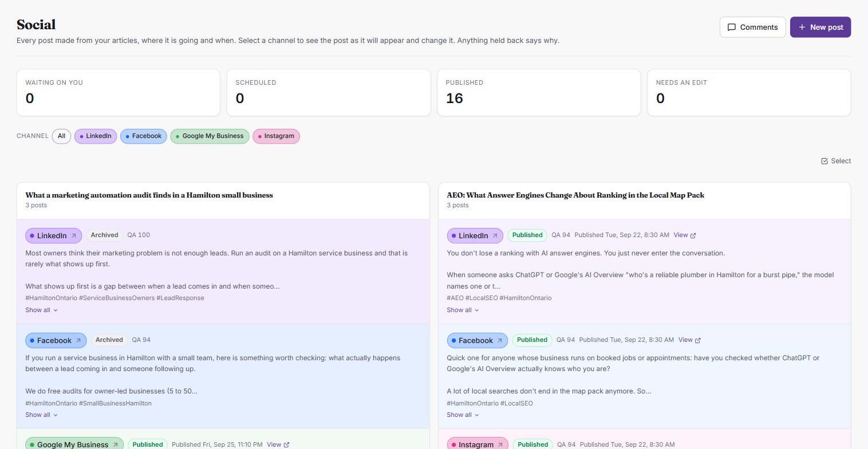
Task: Filter channels by All
Action: click(61, 136)
